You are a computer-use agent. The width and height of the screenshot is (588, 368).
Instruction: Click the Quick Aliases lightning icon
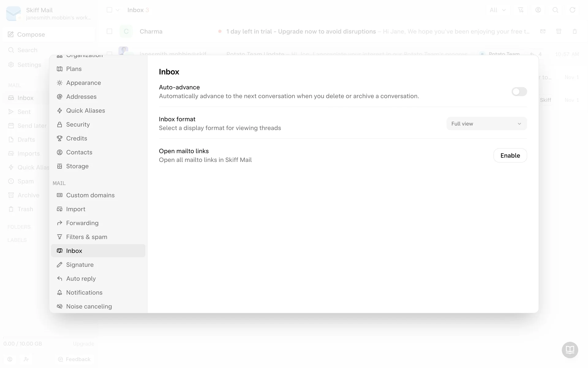[x=60, y=111]
